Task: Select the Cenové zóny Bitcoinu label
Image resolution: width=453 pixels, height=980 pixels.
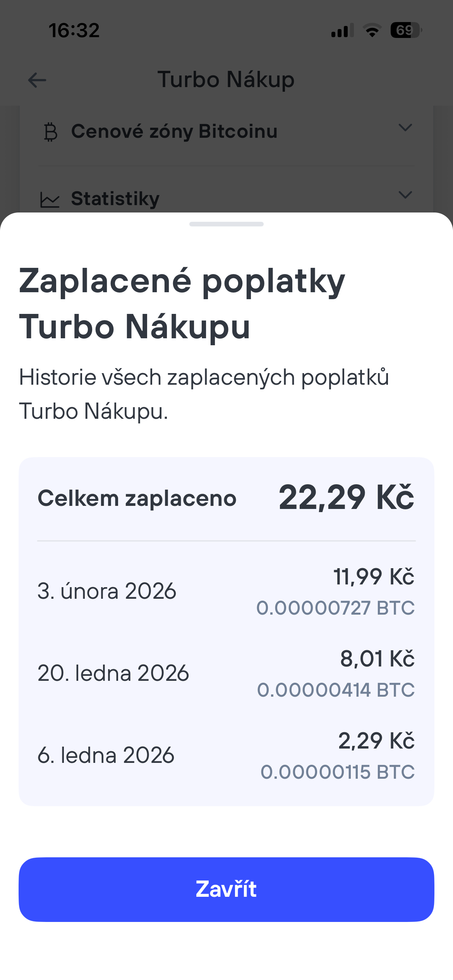Action: click(174, 131)
